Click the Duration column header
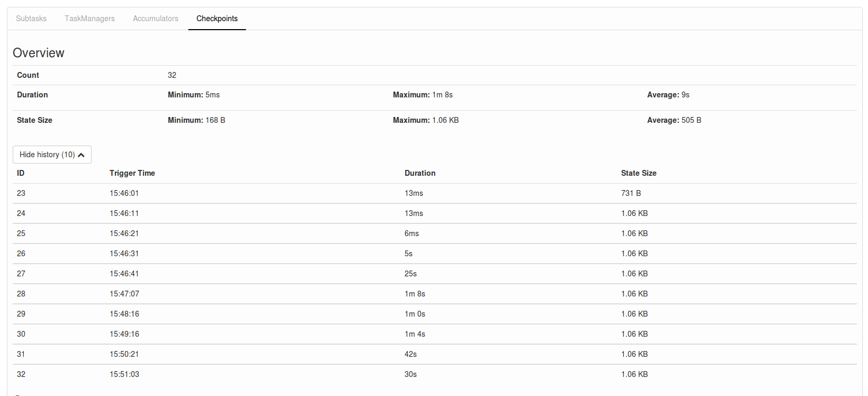868x396 pixels. coord(420,173)
